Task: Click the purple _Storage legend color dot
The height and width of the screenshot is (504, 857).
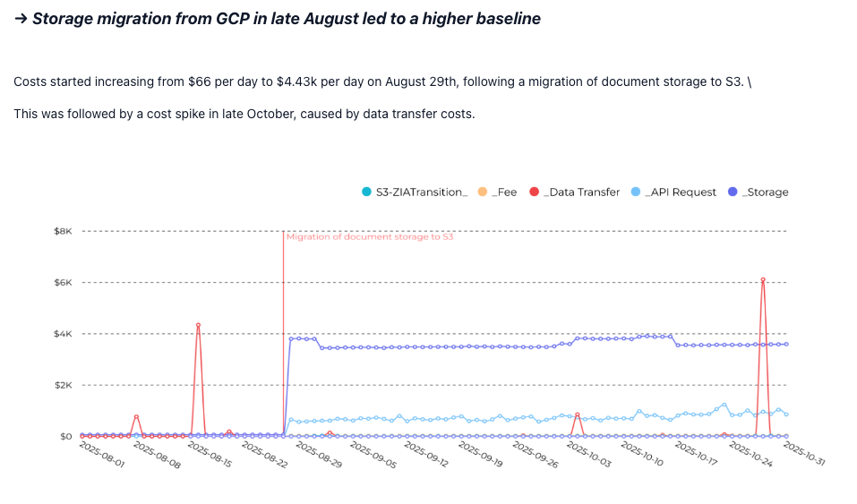Action: pos(733,192)
